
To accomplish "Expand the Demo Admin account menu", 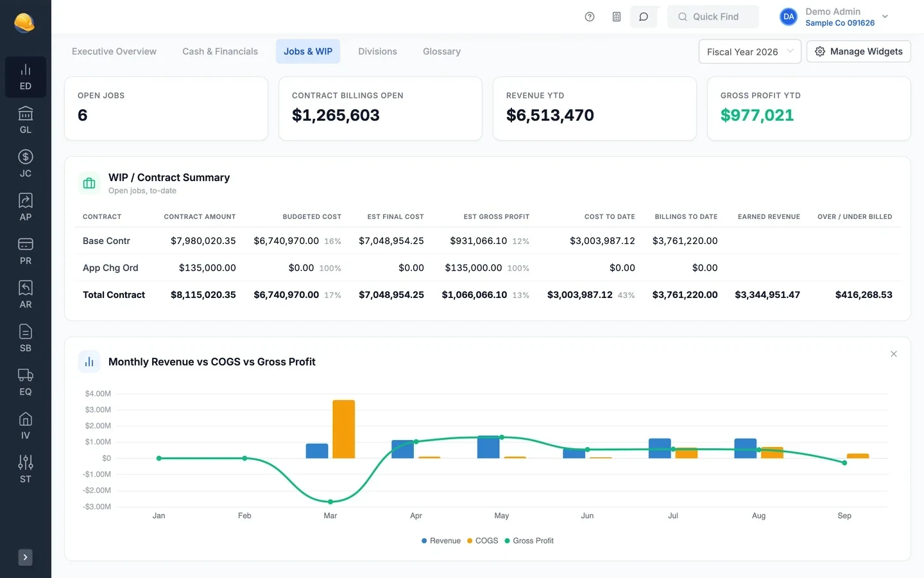I will pyautogui.click(x=886, y=17).
